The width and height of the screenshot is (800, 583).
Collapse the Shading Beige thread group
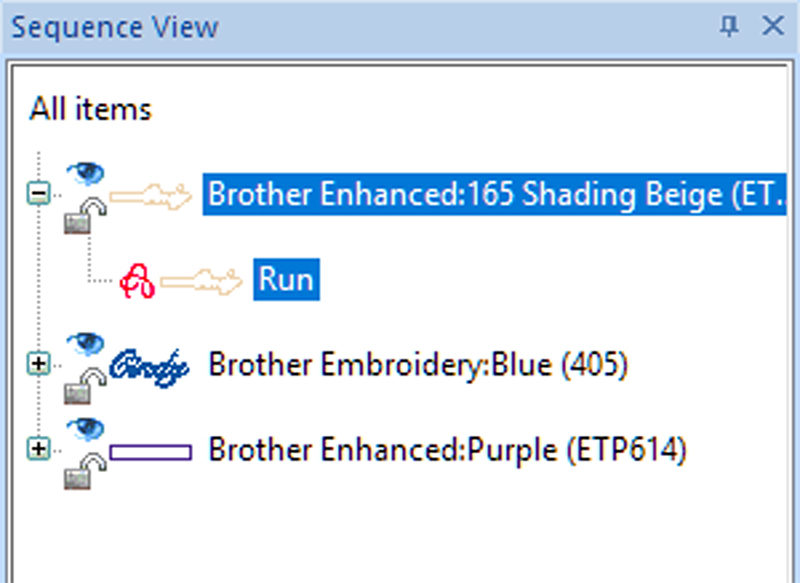click(x=38, y=194)
